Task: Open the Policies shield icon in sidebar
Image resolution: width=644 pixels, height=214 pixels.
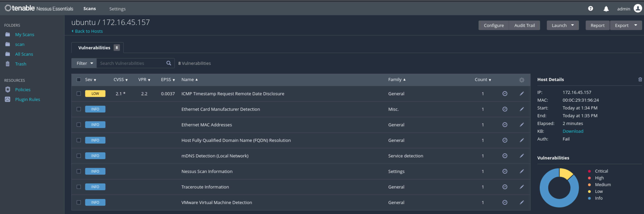Action: point(8,90)
